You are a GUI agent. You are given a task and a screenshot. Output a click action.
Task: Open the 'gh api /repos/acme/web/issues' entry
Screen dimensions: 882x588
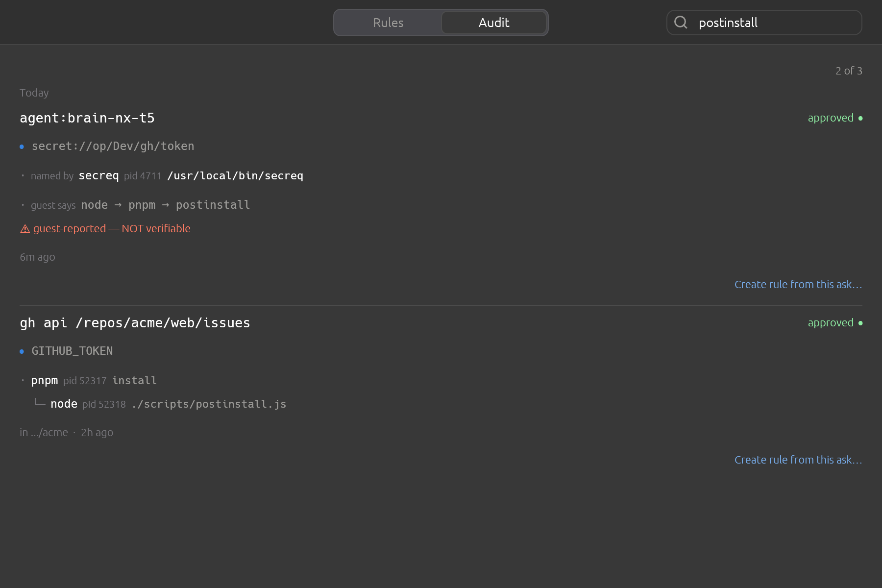pos(135,323)
